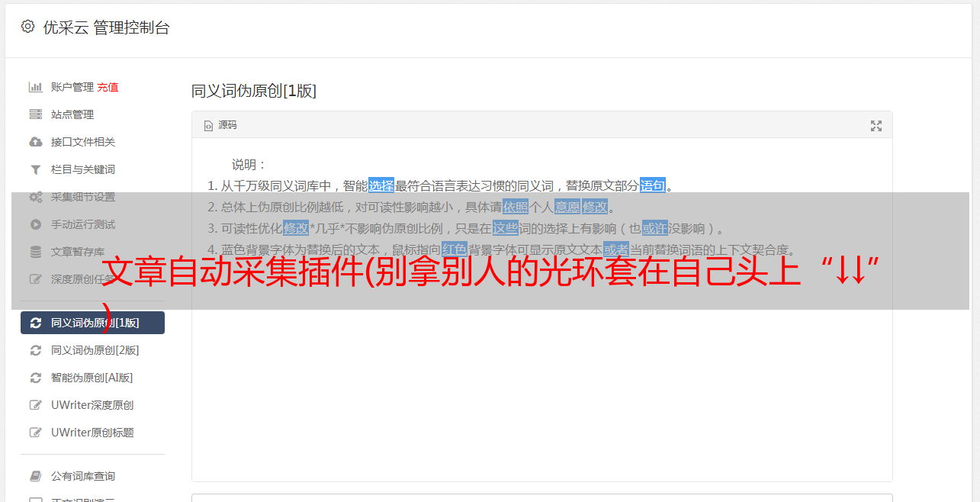Click the gear icon beside 优采云 管理控制台
980x502 pixels.
click(x=27, y=27)
